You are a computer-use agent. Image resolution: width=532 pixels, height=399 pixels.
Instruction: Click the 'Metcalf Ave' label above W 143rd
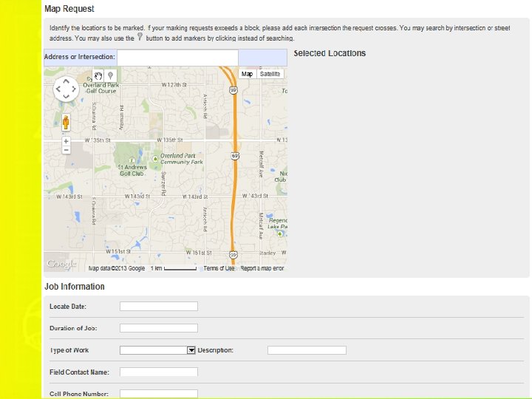261,164
